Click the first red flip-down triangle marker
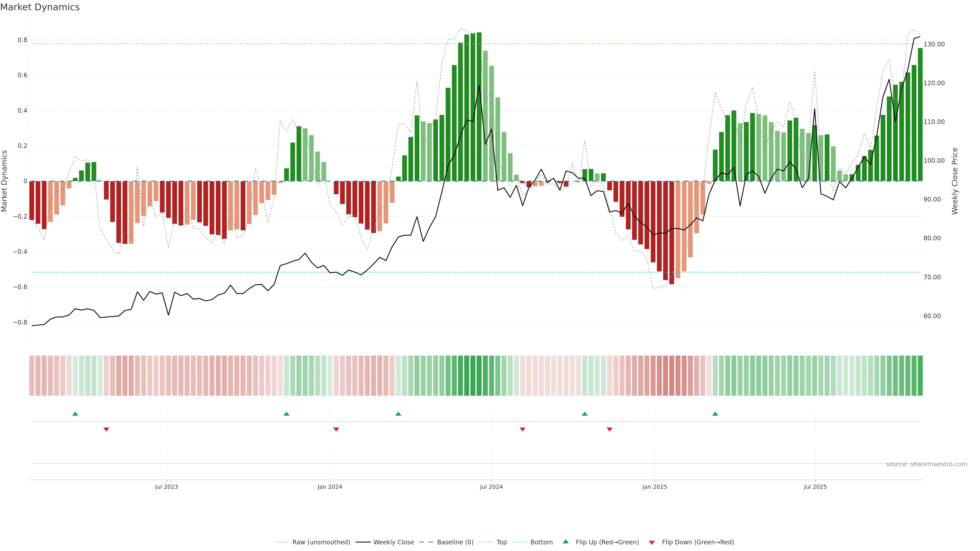Viewport: 980px width, 551px height. tap(106, 429)
